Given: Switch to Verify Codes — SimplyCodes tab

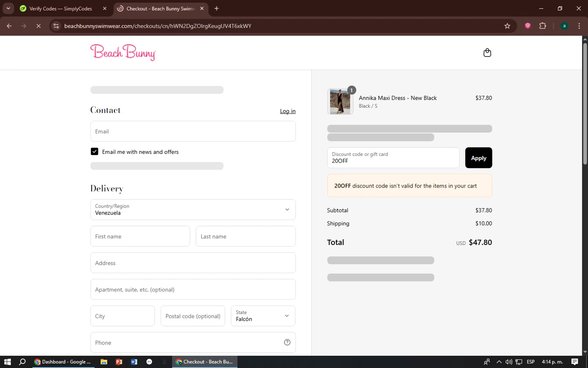Looking at the screenshot, I should coord(64,8).
